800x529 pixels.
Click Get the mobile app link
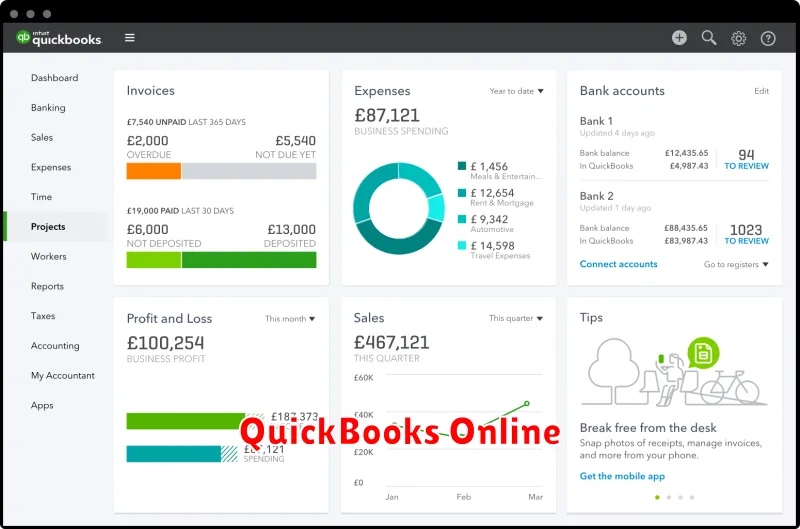[622, 476]
